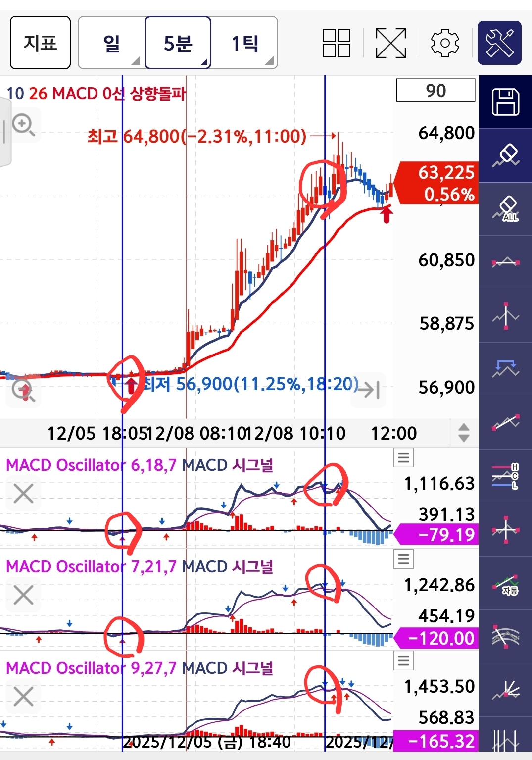Viewport: 532px width, 760px height.
Task: Open menu for MACD Oscillator 6,18,7 panel
Action: click(403, 457)
